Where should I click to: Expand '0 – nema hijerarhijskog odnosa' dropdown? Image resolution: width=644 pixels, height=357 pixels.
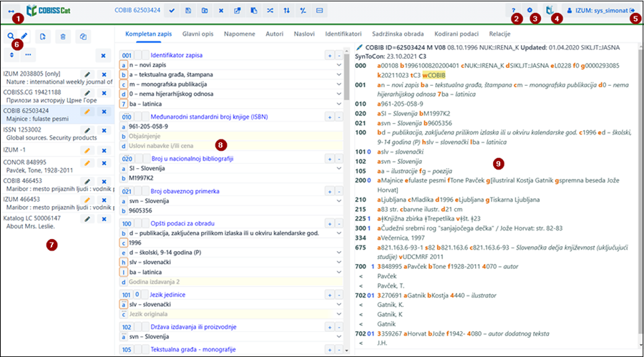pos(339,94)
